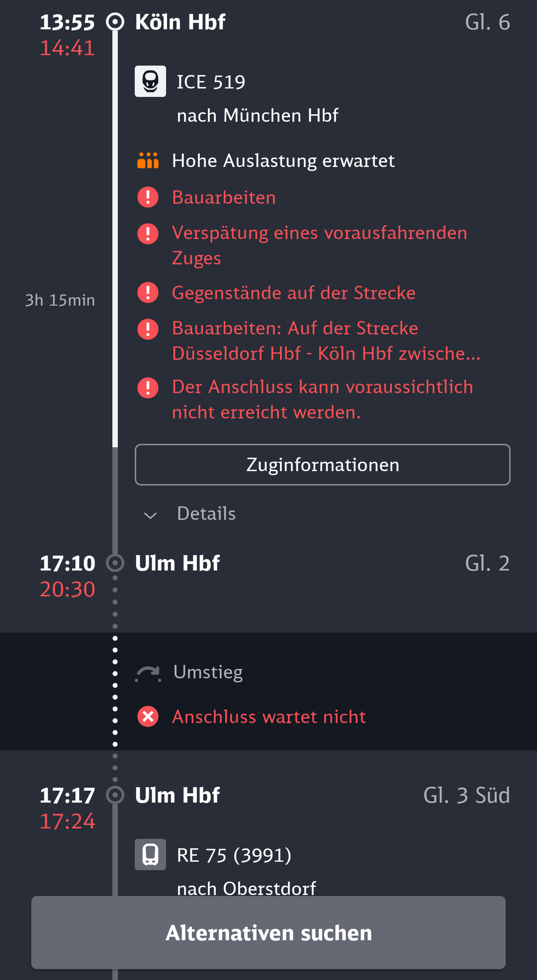This screenshot has width=537, height=980.
Task: Select the Köln Hbf departure station
Action: pos(180,22)
